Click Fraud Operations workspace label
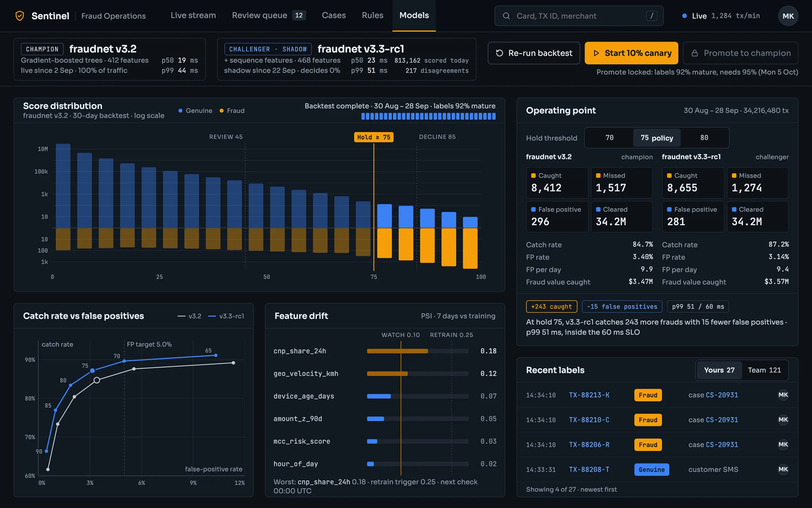Viewport: 812px width, 508px height. (113, 16)
